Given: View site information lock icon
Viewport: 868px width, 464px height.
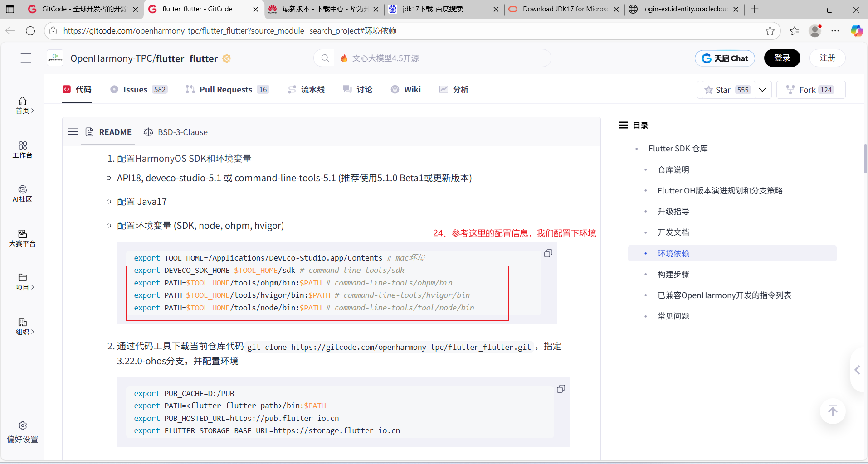Looking at the screenshot, I should (53, 31).
